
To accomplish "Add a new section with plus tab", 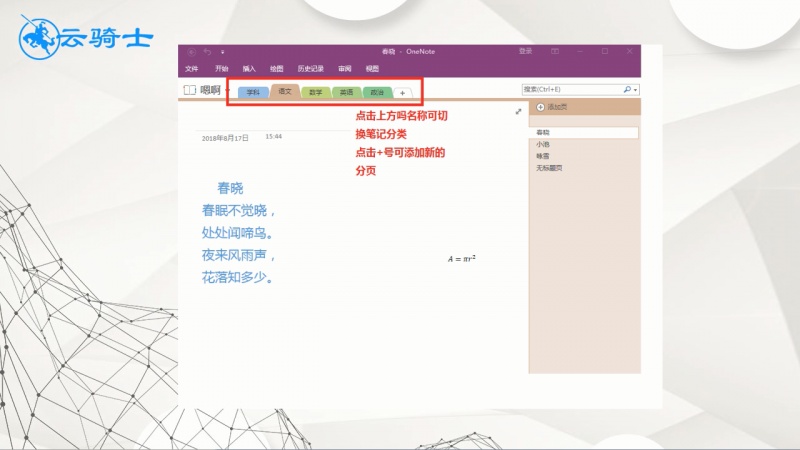I will pyautogui.click(x=403, y=93).
